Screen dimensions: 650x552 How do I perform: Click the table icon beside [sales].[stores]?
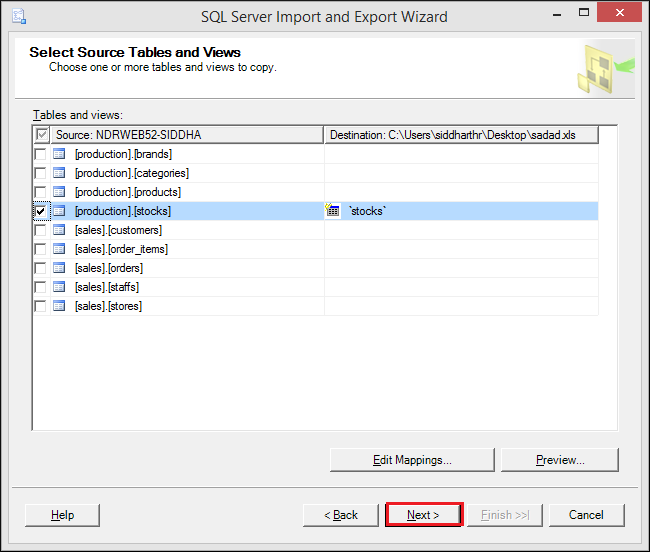coord(59,306)
